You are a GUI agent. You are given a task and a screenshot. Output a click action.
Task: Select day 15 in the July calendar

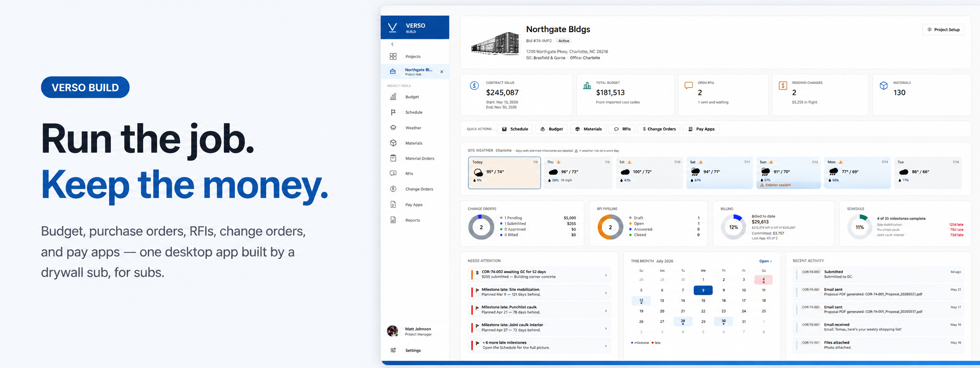[x=703, y=301]
